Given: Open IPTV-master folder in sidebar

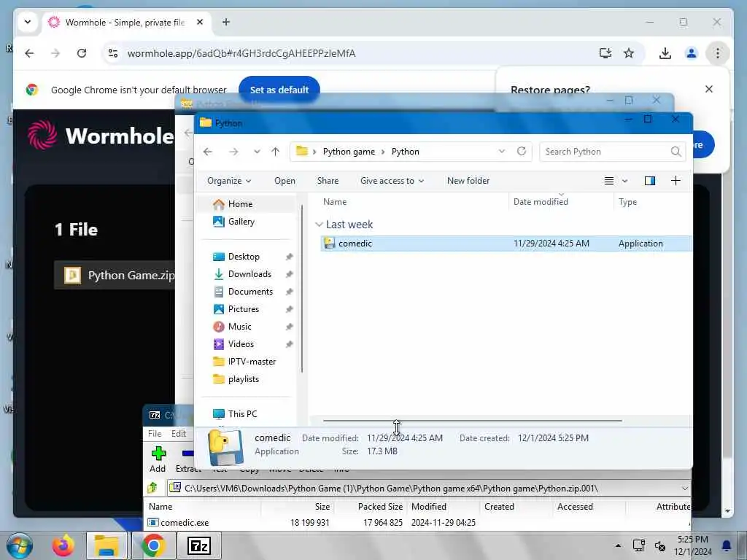Looking at the screenshot, I should click(x=252, y=362).
